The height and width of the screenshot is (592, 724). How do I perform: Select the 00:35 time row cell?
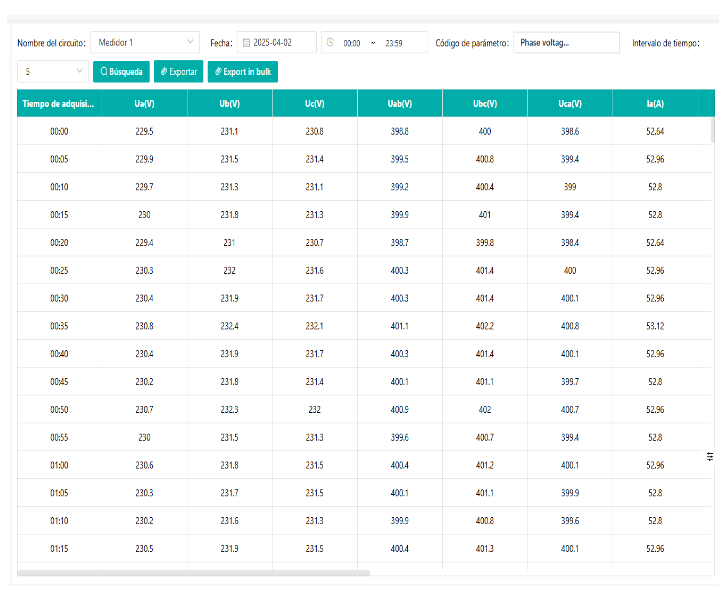[59, 326]
